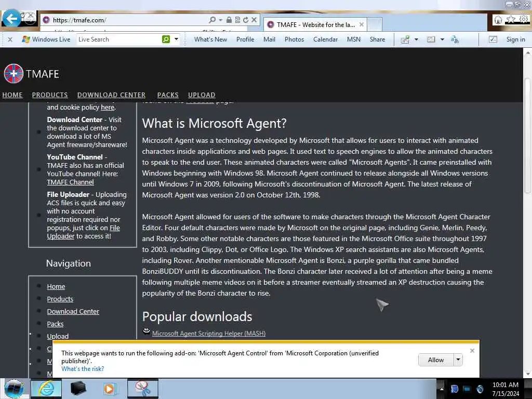This screenshot has width=532, height=399.
Task: Open Upload in sidebar Navigation list
Action: click(58, 336)
